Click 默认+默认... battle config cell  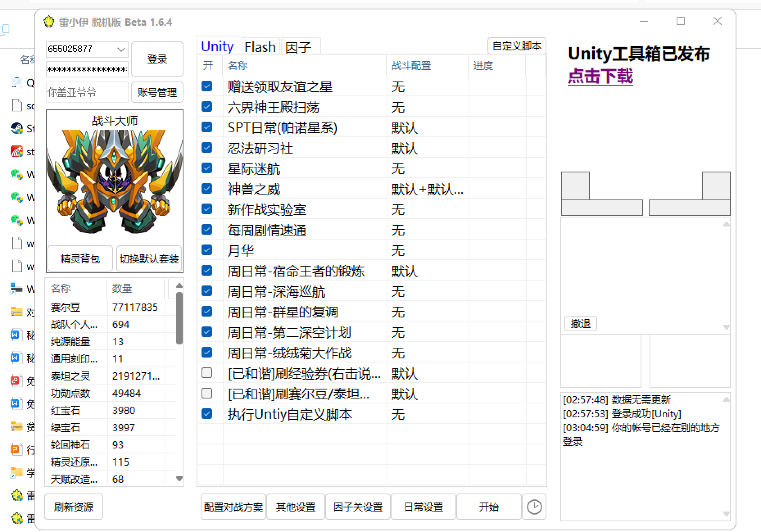pyautogui.click(x=427, y=189)
